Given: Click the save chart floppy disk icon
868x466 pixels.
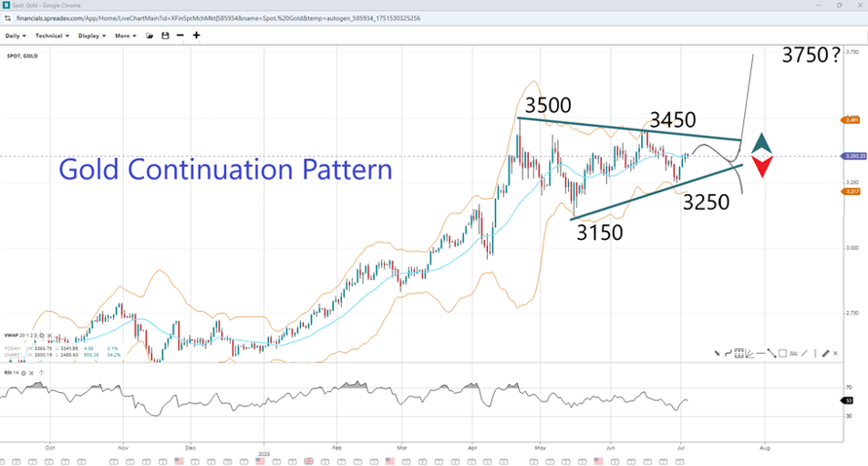Looking at the screenshot, I should (166, 36).
